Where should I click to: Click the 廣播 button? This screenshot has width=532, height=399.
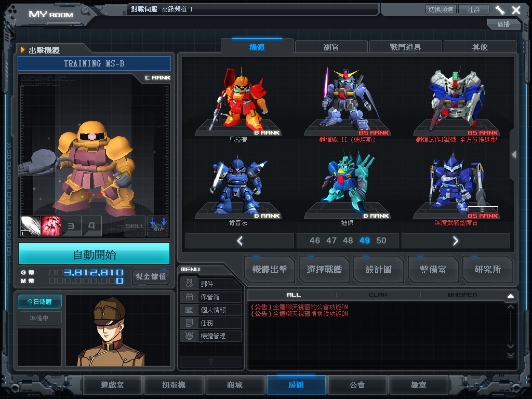(x=503, y=24)
